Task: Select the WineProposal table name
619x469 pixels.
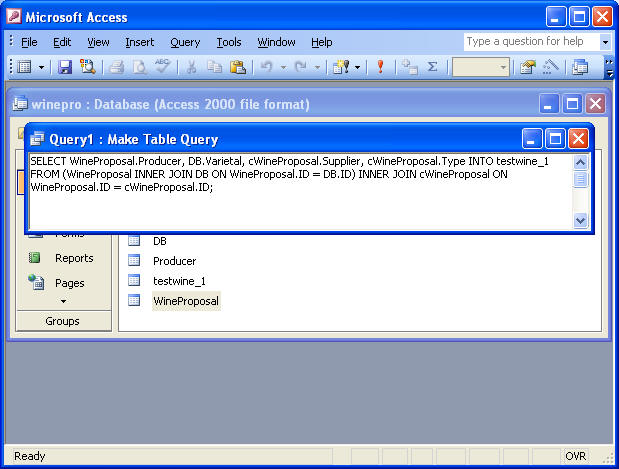Action: (x=186, y=301)
